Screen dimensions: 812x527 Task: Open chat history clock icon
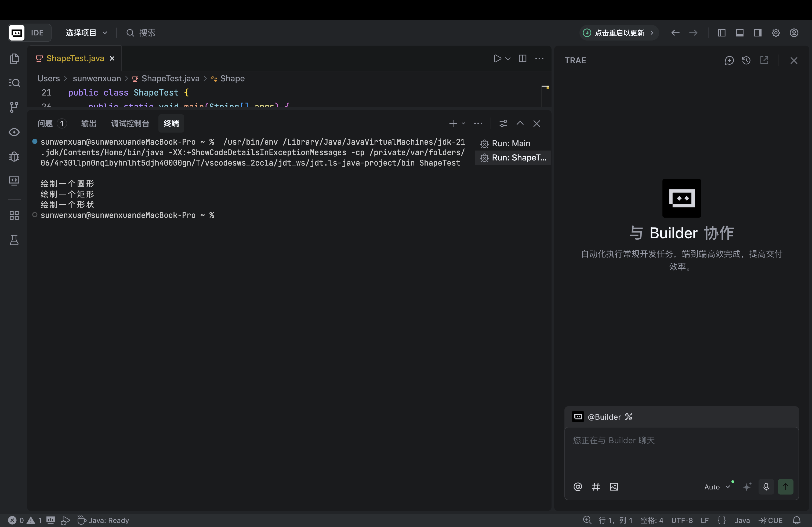click(746, 61)
